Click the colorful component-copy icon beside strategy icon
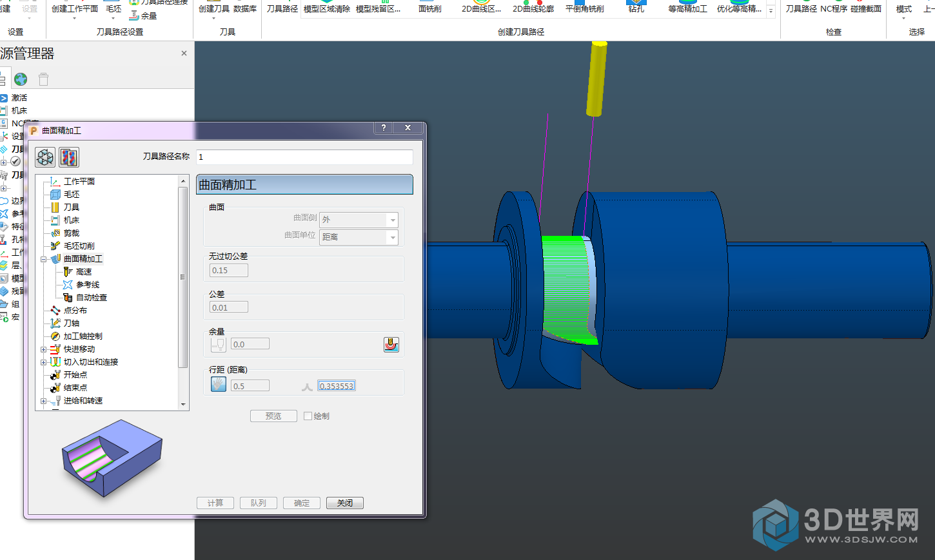This screenshot has width=935, height=560. coord(69,157)
